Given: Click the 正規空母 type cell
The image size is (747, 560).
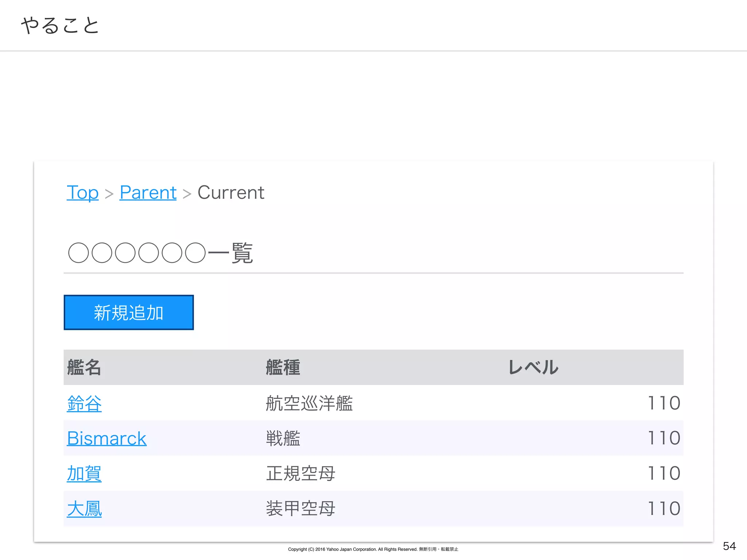Looking at the screenshot, I should point(300,474).
